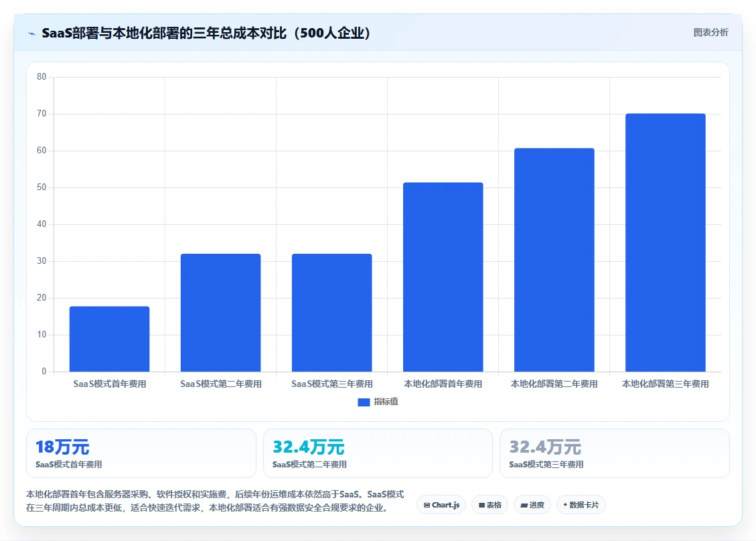The height and width of the screenshot is (541, 756).
Task: Click the x-axis label SaaS模式第三年费用
Action: (x=331, y=384)
